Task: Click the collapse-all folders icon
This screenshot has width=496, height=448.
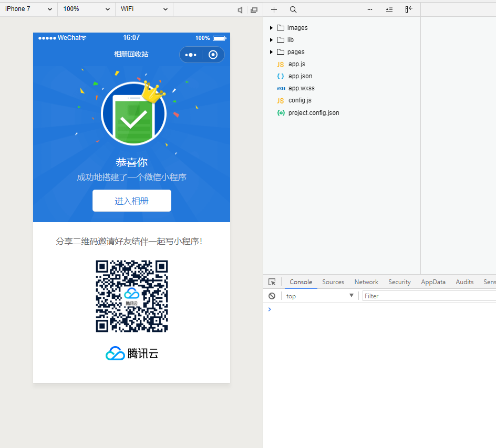Action: pyautogui.click(x=389, y=9)
